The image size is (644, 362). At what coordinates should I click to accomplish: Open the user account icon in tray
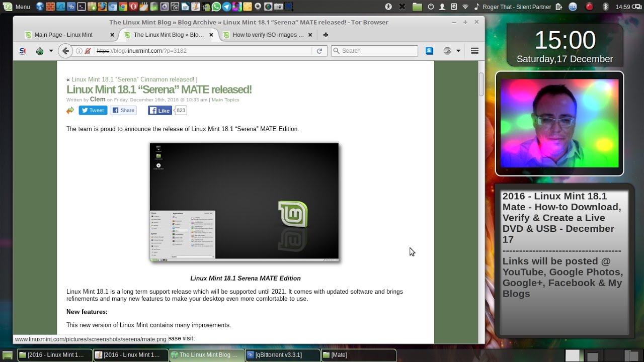pyautogui.click(x=442, y=7)
